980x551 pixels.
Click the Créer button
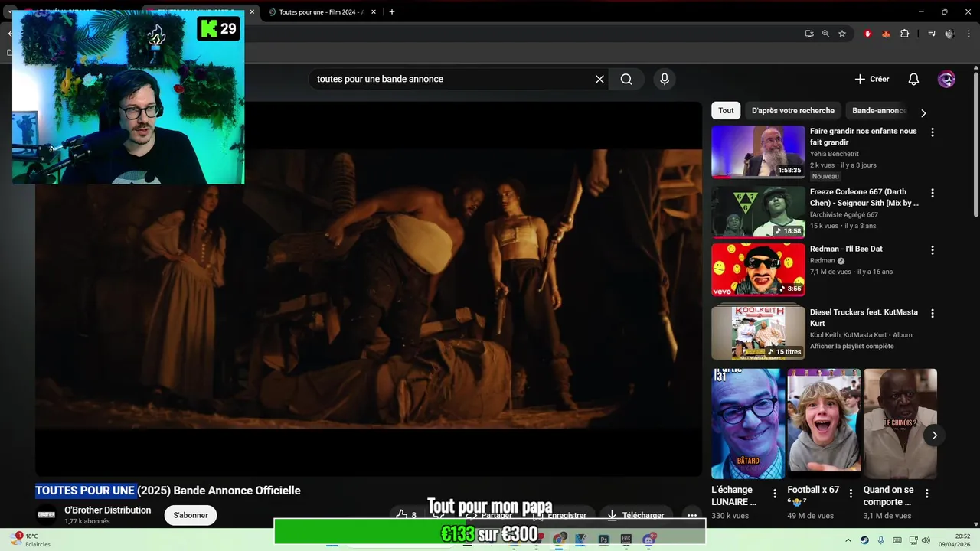(x=871, y=79)
